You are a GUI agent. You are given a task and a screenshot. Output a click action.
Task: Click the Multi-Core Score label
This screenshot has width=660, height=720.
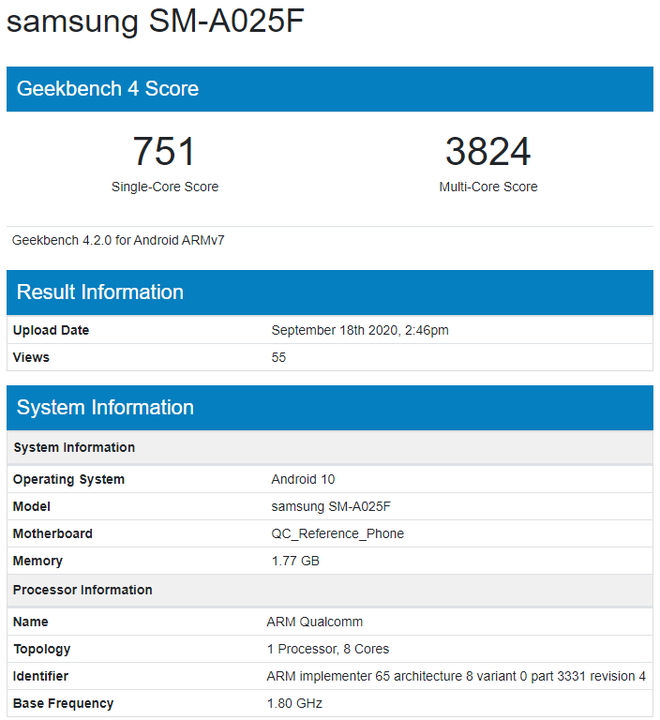tap(488, 187)
